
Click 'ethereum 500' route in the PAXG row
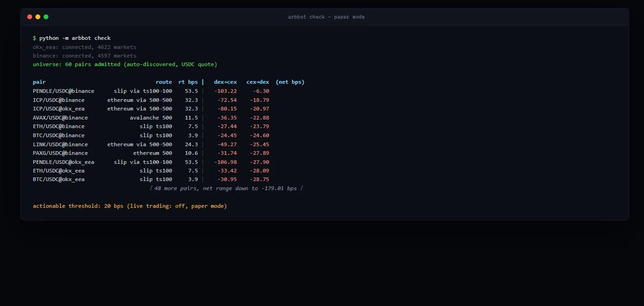(153, 153)
